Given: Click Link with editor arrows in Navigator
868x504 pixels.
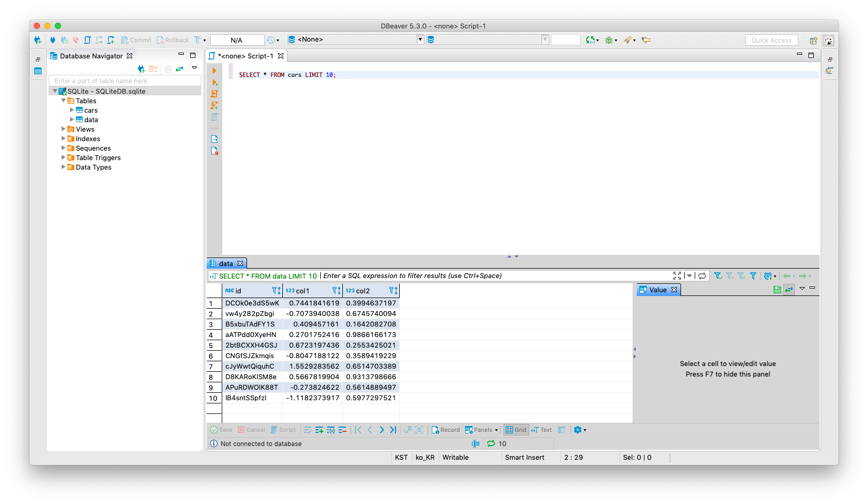Looking at the screenshot, I should [180, 69].
